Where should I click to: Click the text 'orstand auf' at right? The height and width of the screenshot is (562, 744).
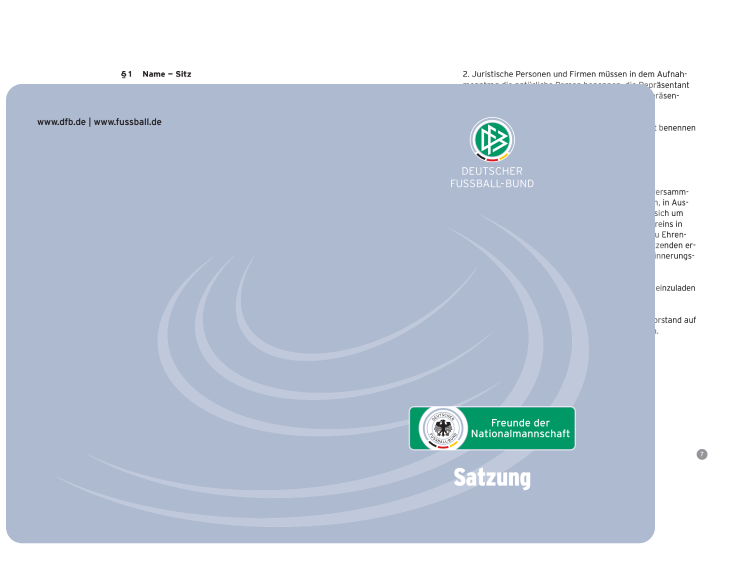pyautogui.click(x=675, y=320)
